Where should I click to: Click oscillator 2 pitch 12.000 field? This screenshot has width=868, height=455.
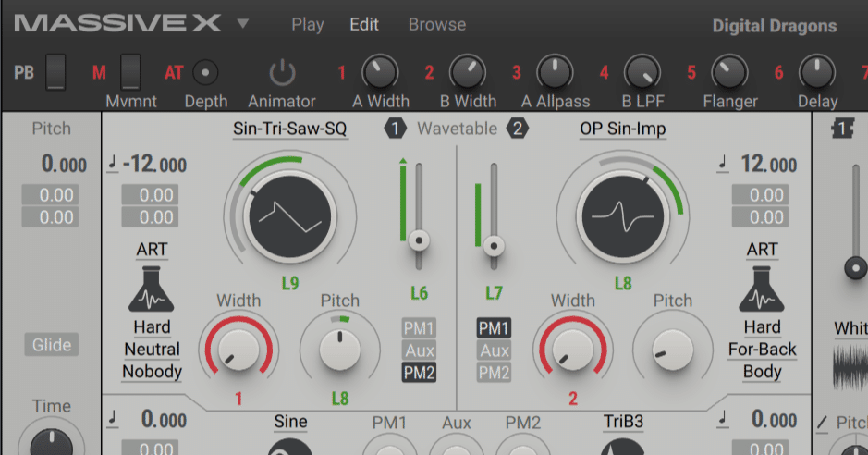coord(768,165)
